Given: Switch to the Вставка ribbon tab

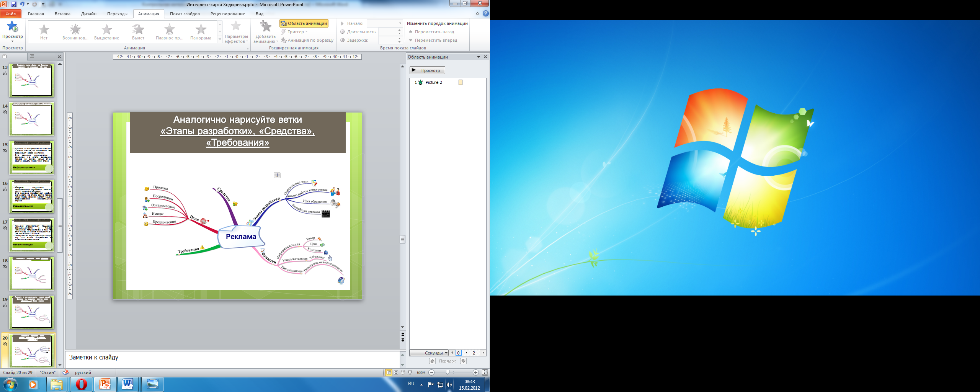Looking at the screenshot, I should pos(62,14).
